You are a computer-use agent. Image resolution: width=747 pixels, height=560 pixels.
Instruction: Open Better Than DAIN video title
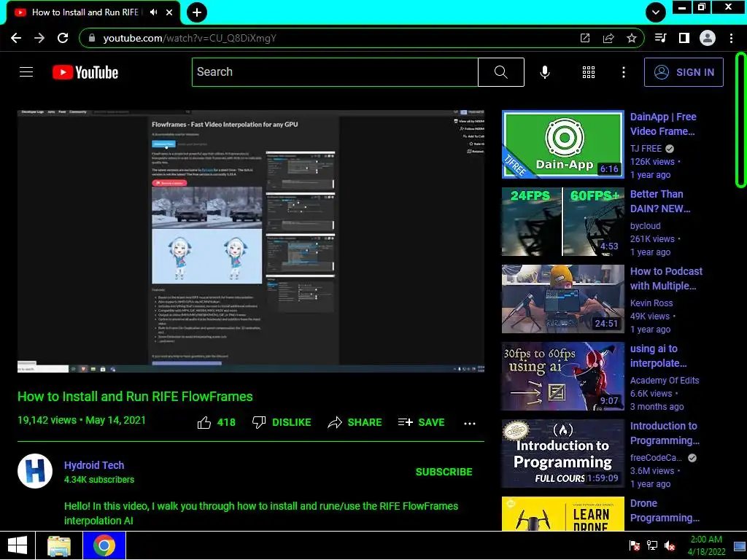(660, 201)
